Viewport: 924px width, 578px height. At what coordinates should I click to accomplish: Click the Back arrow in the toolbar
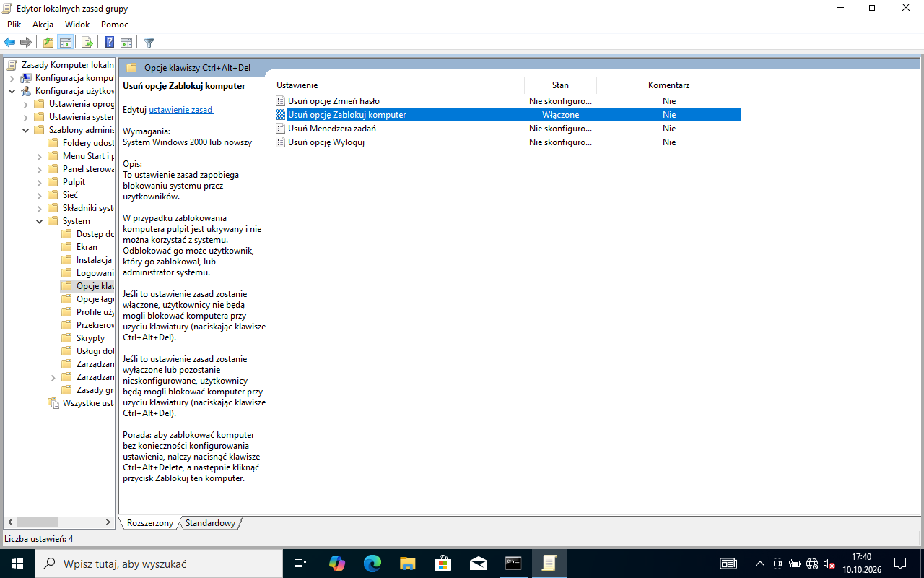coord(9,43)
